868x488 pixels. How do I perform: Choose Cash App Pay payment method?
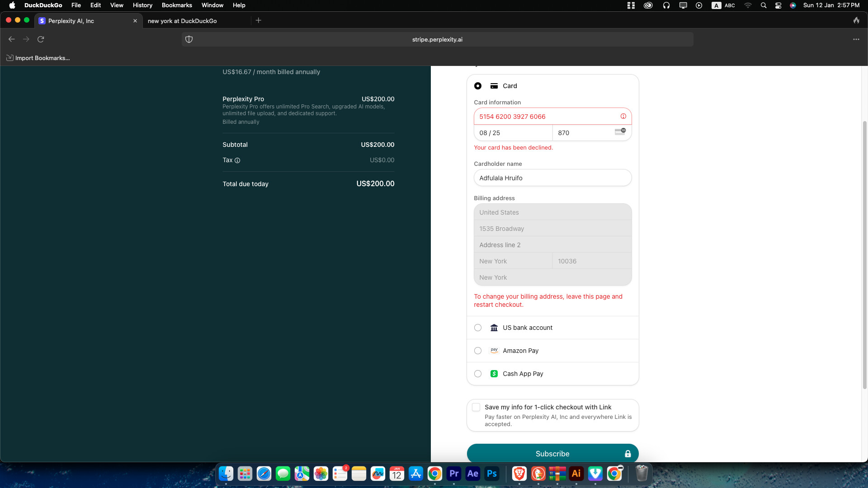click(x=478, y=374)
